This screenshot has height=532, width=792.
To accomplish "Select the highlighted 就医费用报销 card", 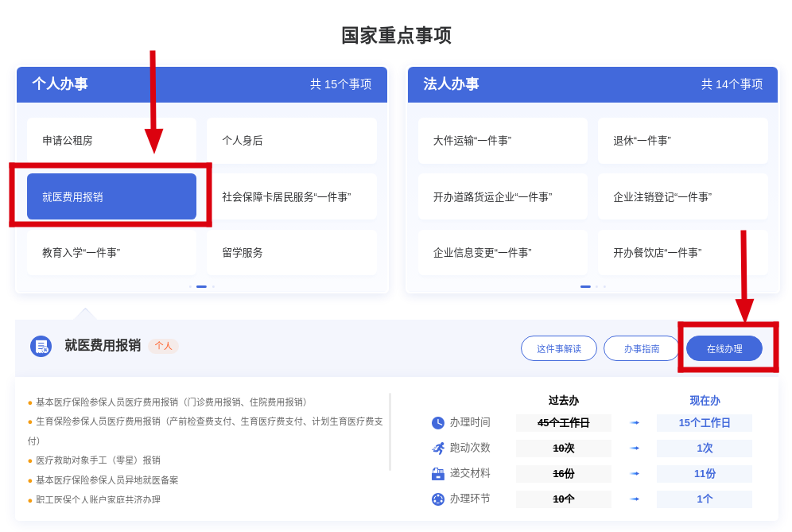I will [x=111, y=196].
